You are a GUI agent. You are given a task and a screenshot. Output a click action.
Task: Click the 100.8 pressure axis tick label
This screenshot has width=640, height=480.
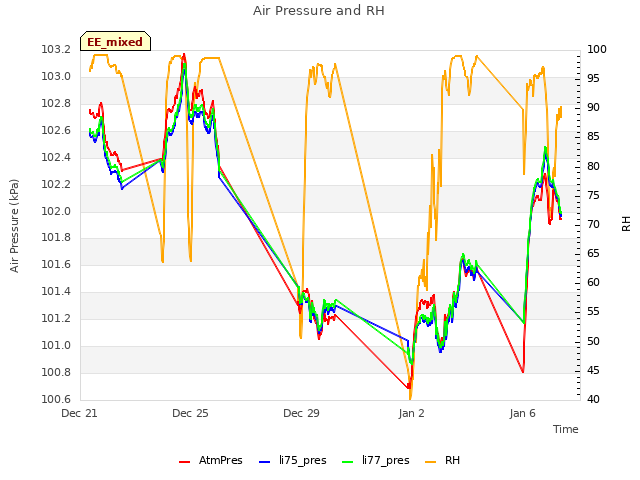[56, 372]
